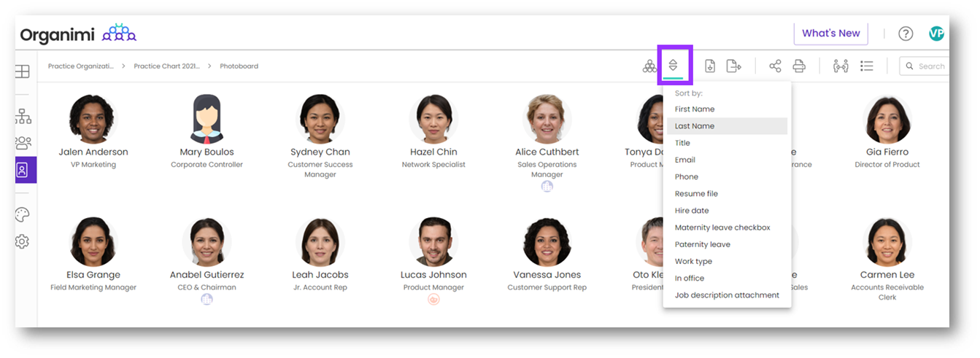Open the settings gear in sidebar
980x358 pixels.
pyautogui.click(x=23, y=241)
